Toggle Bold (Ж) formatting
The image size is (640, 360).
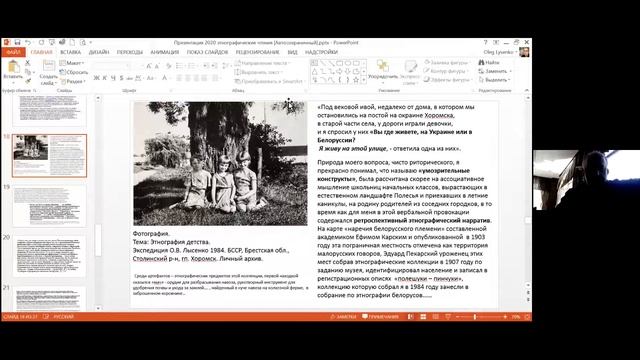pyautogui.click(x=96, y=78)
